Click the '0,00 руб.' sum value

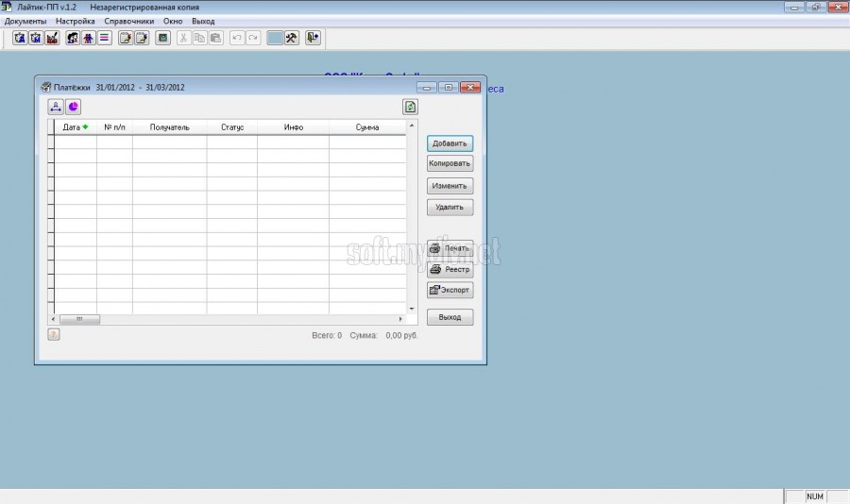coord(401,335)
